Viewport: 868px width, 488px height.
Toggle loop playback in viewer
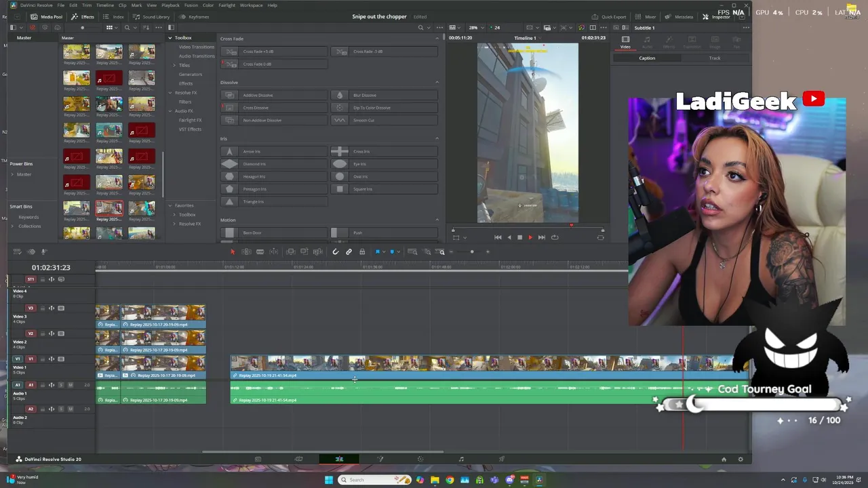555,237
